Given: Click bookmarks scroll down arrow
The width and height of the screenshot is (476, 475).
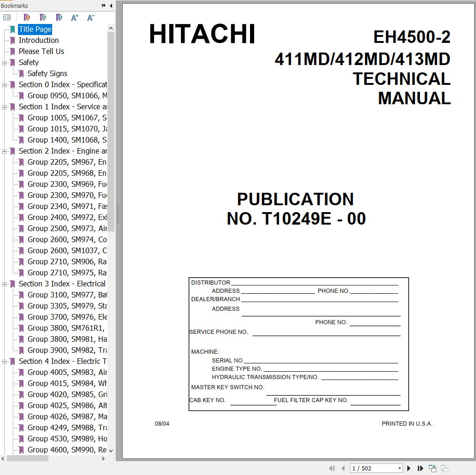Looking at the screenshot, I should click(111, 451).
